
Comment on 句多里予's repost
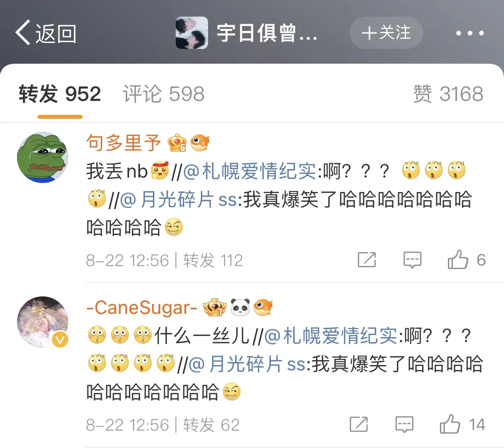(413, 260)
